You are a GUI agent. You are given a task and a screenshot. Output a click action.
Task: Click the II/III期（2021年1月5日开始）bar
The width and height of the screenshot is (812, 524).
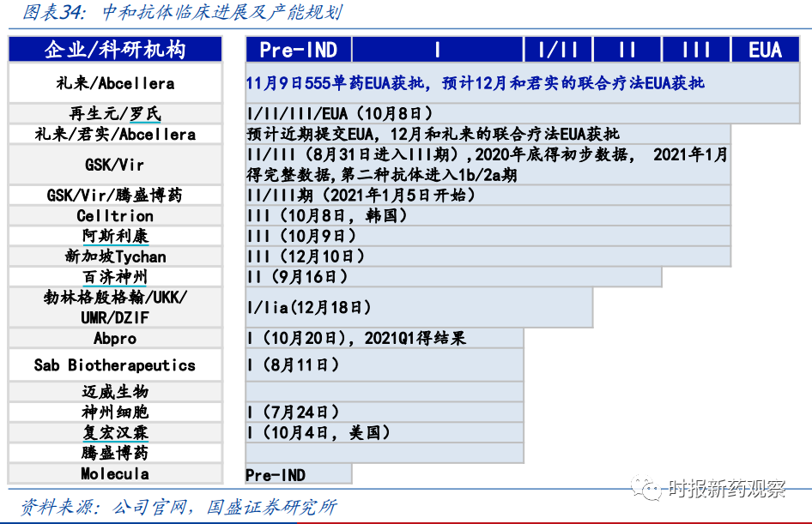click(488, 195)
